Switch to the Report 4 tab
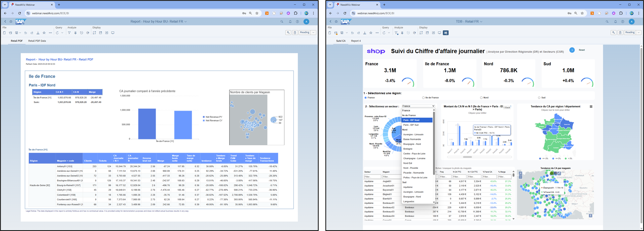This screenshot has width=644, height=231. pos(356,41)
